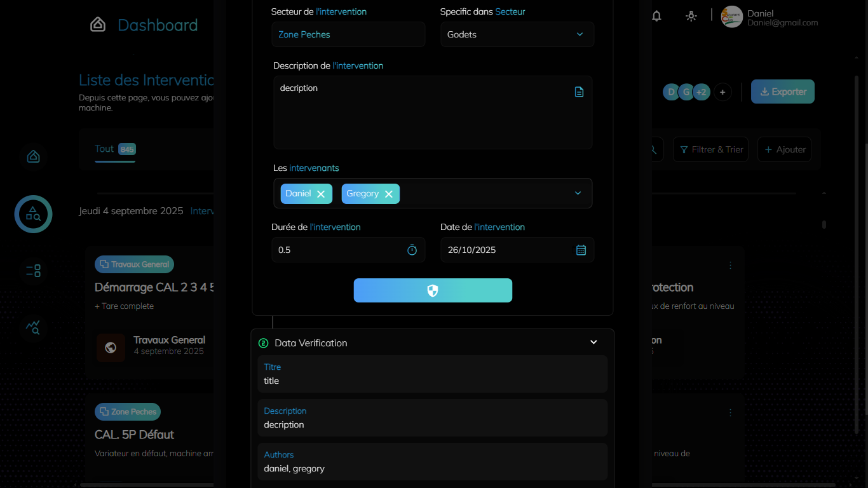Screen dimensions: 868x488
Task: Click the stopwatch icon in duration field
Action: click(x=412, y=250)
